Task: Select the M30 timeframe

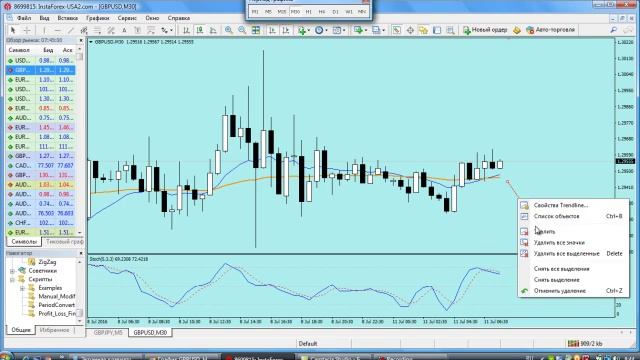Action: click(295, 12)
